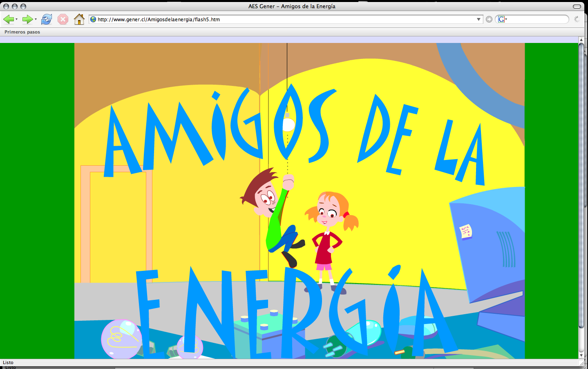Screen dimensions: 588x369
Task: Open the Back button history dropdown arrow
Action: [x=16, y=19]
